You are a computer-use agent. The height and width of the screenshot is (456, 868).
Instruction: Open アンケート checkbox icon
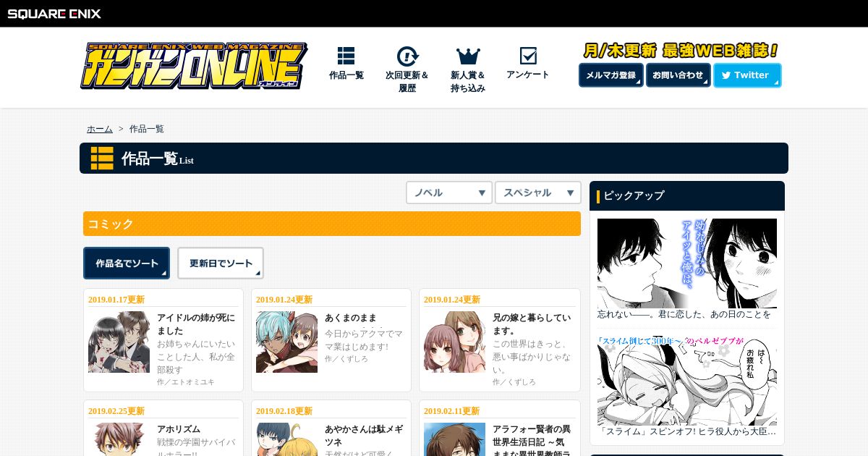528,56
